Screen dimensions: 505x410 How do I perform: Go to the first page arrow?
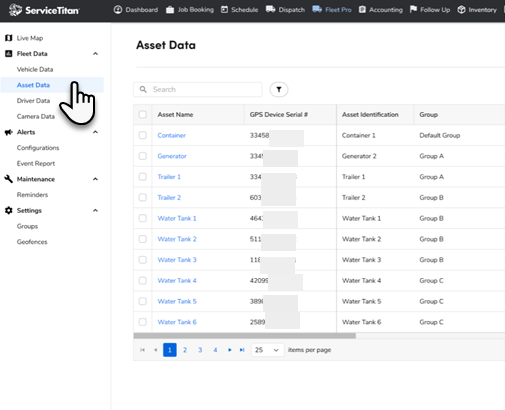point(142,350)
